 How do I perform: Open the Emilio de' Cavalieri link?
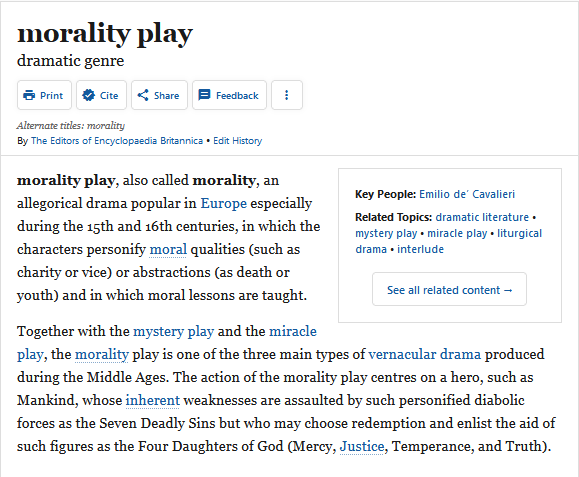(x=467, y=194)
